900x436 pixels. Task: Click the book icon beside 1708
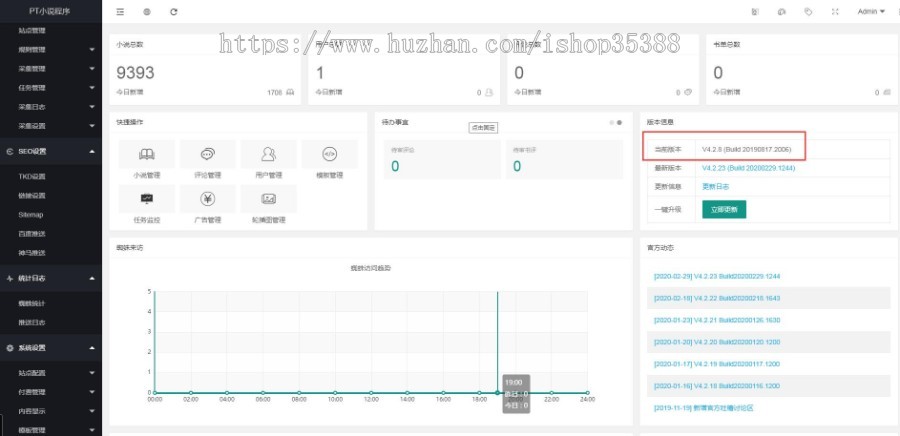pos(289,92)
